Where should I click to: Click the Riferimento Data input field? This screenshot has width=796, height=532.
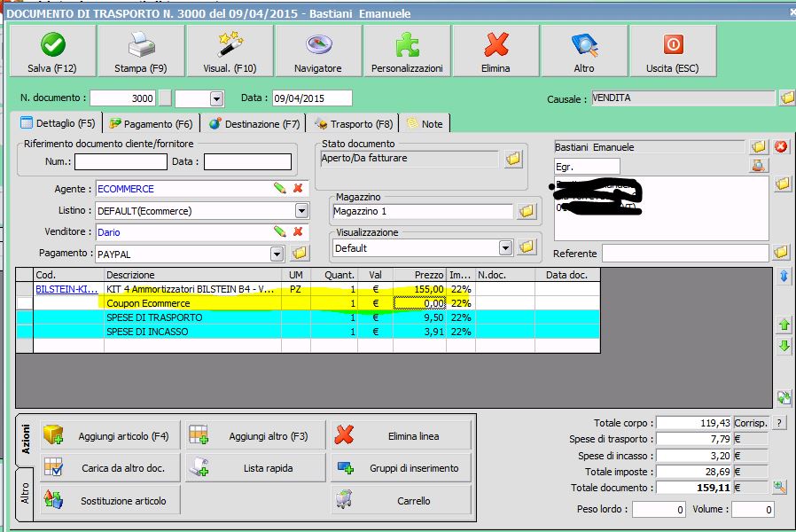point(247,162)
